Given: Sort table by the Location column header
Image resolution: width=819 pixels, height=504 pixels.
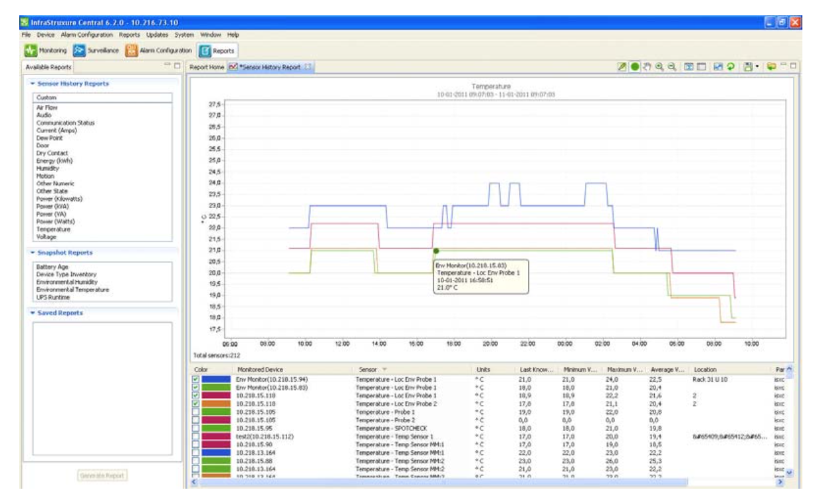Looking at the screenshot, I should [x=731, y=369].
